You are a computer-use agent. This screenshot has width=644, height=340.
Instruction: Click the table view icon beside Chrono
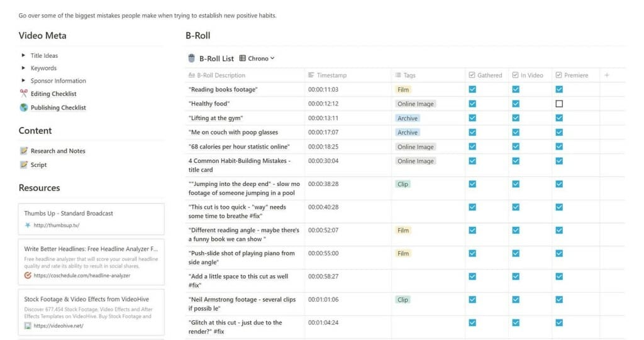click(x=242, y=58)
